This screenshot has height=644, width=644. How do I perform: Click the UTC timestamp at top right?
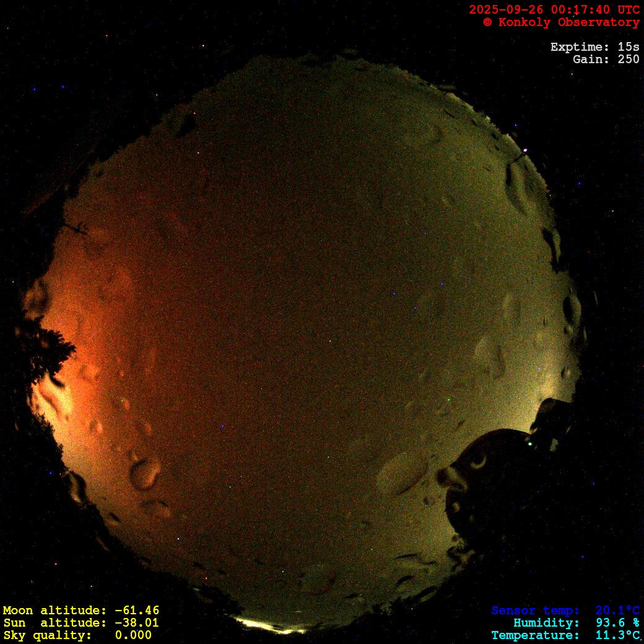pyautogui.click(x=554, y=10)
